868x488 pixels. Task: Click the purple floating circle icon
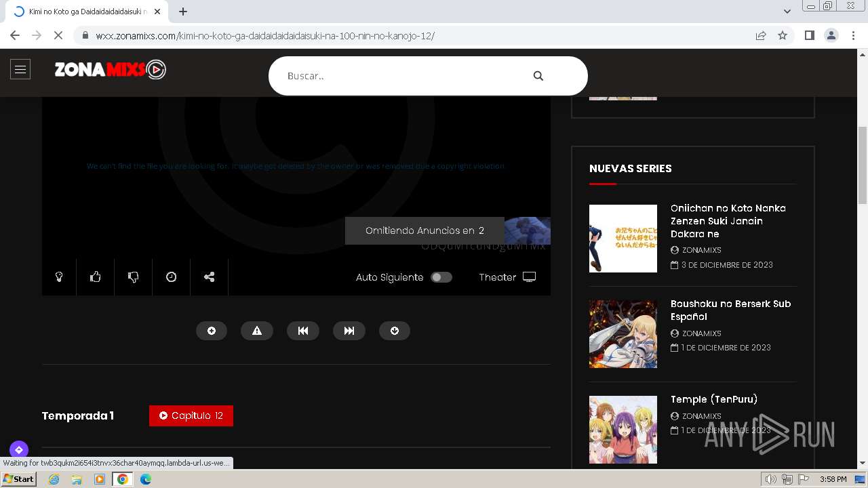[19, 449]
